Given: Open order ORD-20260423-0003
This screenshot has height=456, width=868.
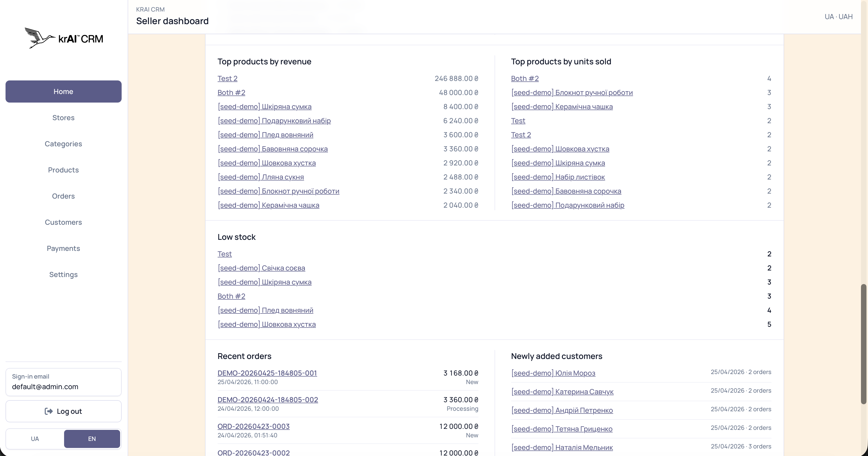Looking at the screenshot, I should click(x=253, y=426).
